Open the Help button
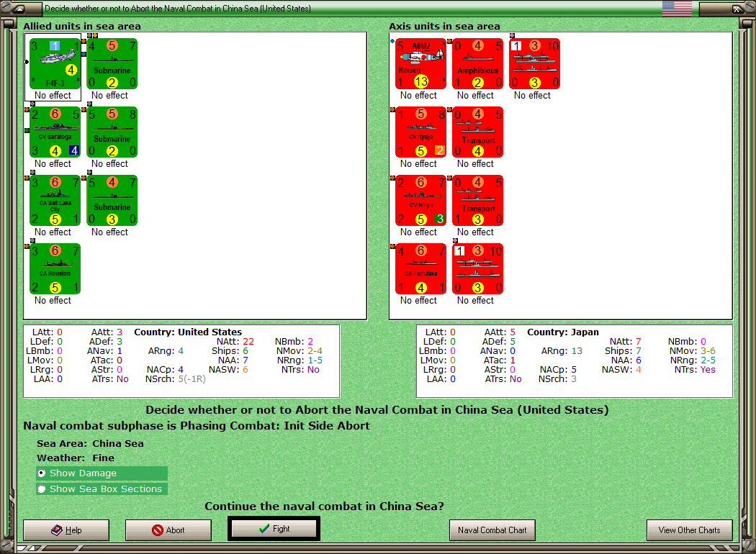The image size is (756, 554). pyautogui.click(x=66, y=530)
